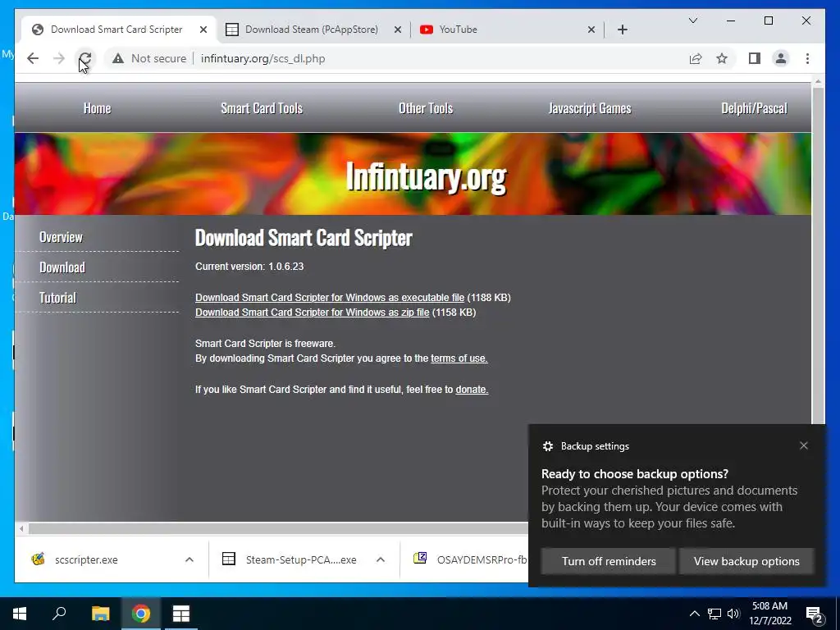Open the Windows Start menu
This screenshot has width=840, height=630.
[20, 614]
